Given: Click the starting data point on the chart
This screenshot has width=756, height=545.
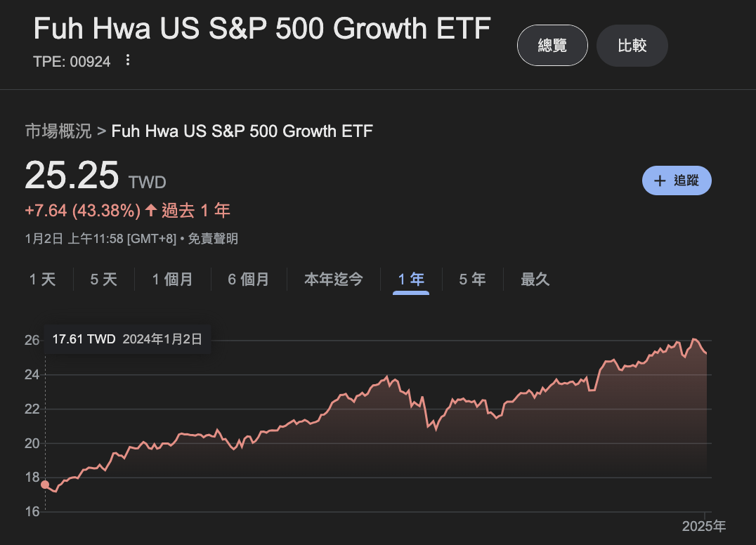Looking at the screenshot, I should tap(45, 484).
